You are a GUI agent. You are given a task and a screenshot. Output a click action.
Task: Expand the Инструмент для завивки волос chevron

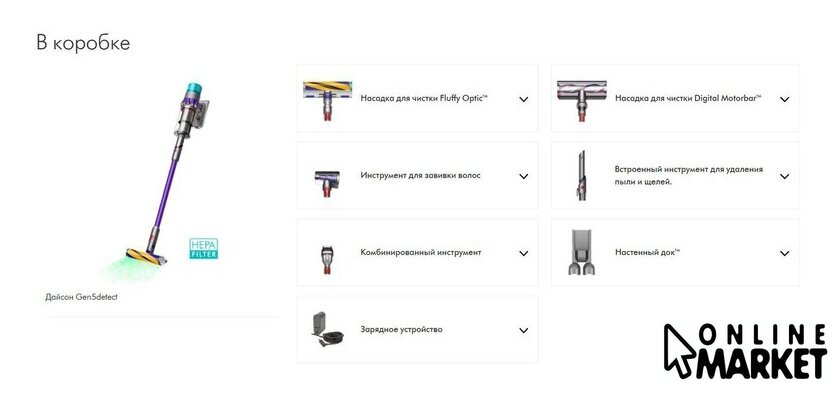pyautogui.click(x=523, y=176)
